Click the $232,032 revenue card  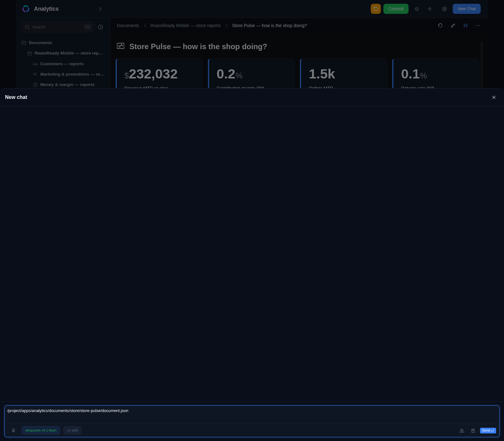pyautogui.click(x=159, y=74)
